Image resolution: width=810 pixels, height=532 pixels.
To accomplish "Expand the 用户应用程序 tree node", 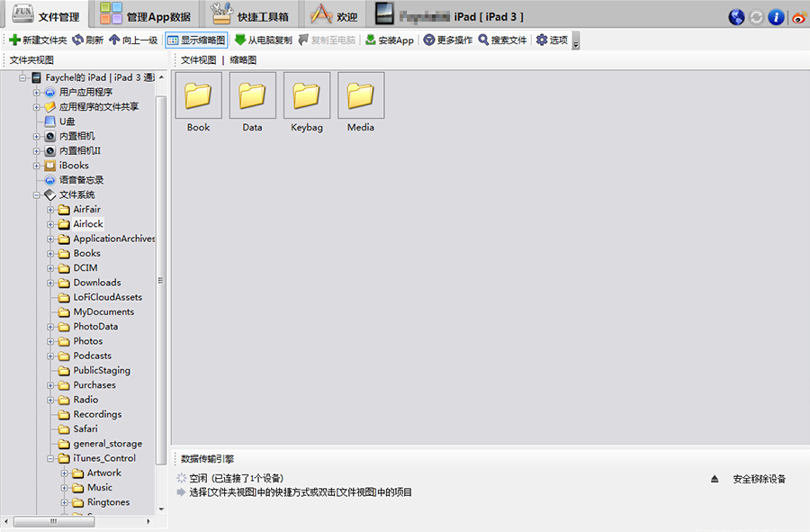I will (37, 93).
